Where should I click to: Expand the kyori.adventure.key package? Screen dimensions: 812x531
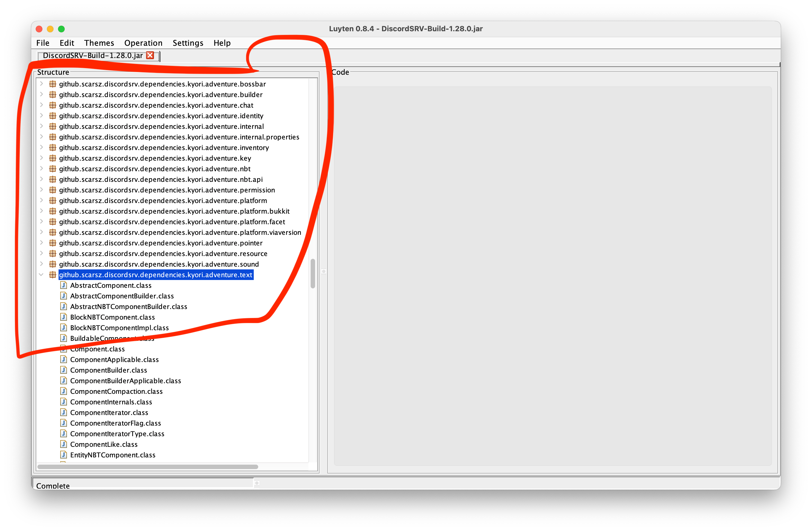click(41, 158)
